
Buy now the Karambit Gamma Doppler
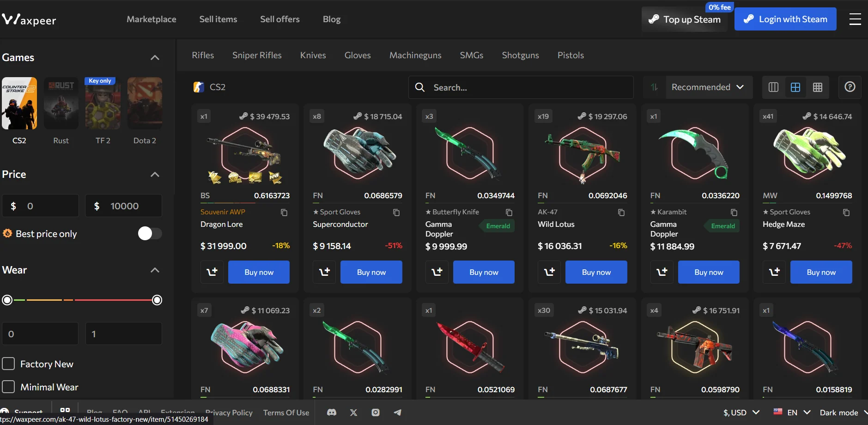tap(709, 272)
